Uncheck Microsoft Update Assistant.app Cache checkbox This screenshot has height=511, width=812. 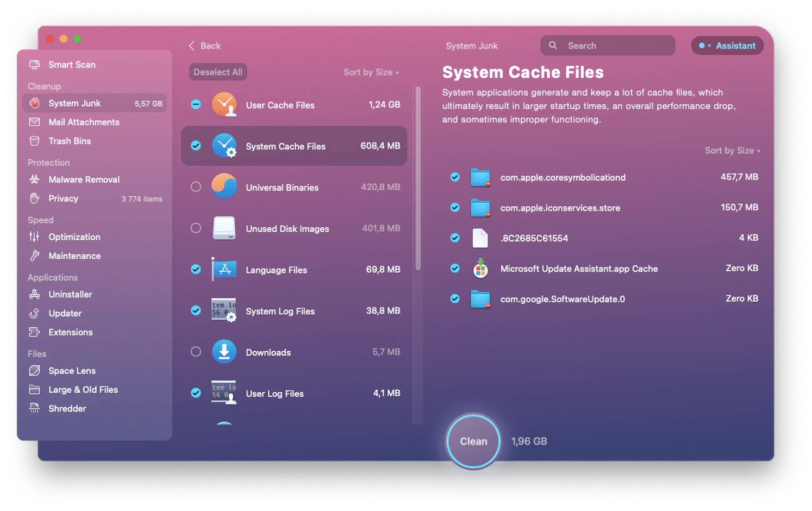point(455,268)
